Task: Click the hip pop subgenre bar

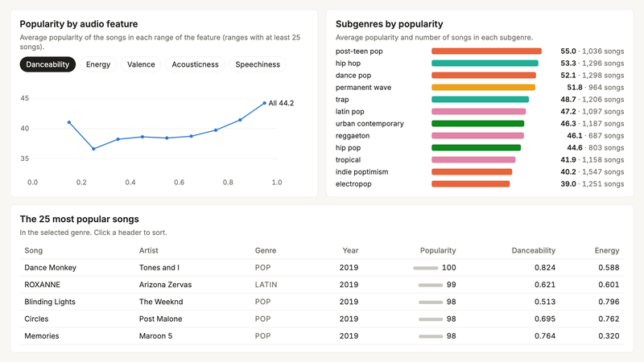Action: [x=476, y=148]
